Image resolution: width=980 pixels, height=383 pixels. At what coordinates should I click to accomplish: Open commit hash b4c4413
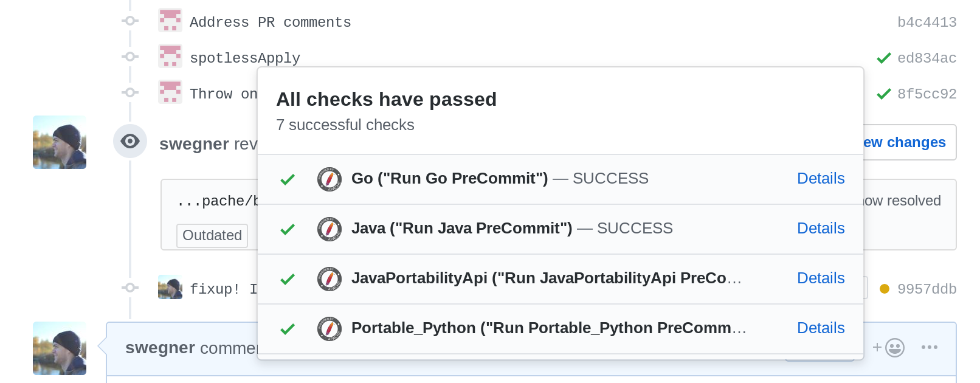click(927, 22)
